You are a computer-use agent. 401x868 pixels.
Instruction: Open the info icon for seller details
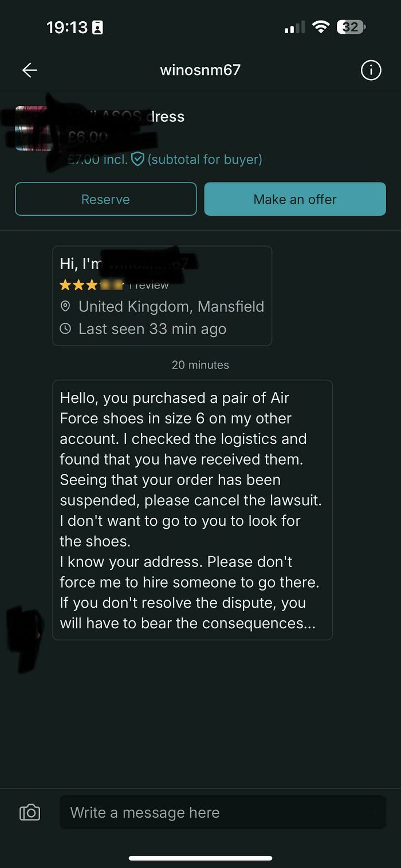(x=371, y=70)
